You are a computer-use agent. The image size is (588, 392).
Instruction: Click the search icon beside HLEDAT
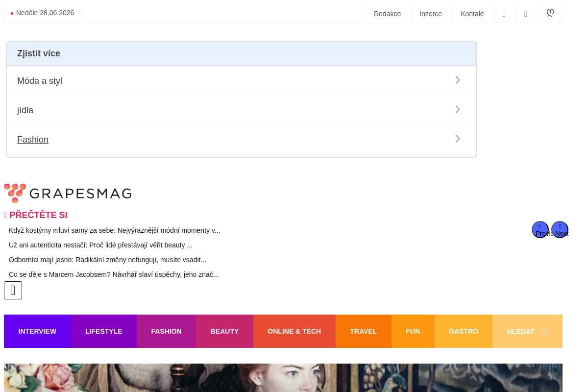[x=544, y=332]
